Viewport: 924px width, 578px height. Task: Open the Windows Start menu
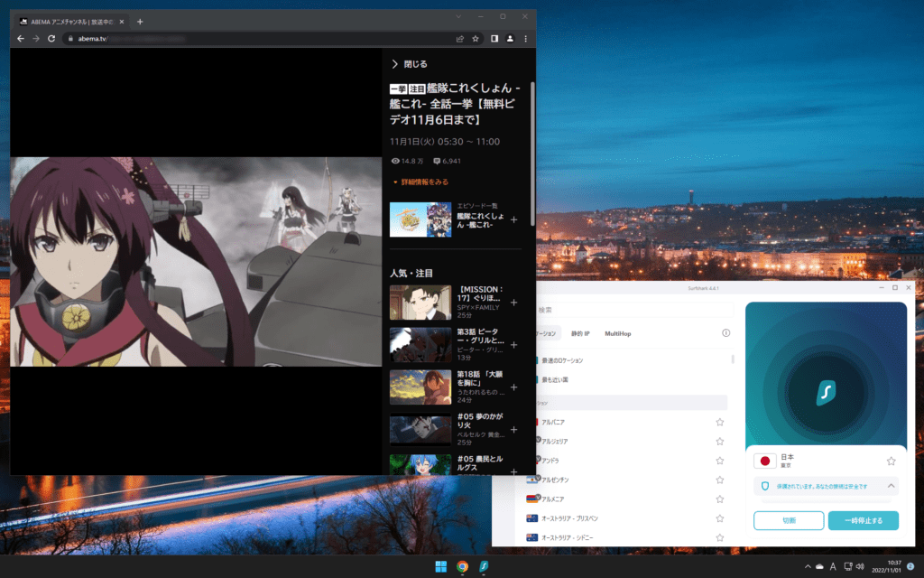tap(440, 567)
